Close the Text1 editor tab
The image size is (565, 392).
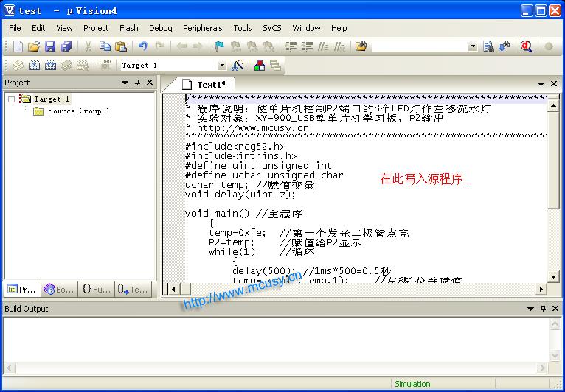(554, 84)
